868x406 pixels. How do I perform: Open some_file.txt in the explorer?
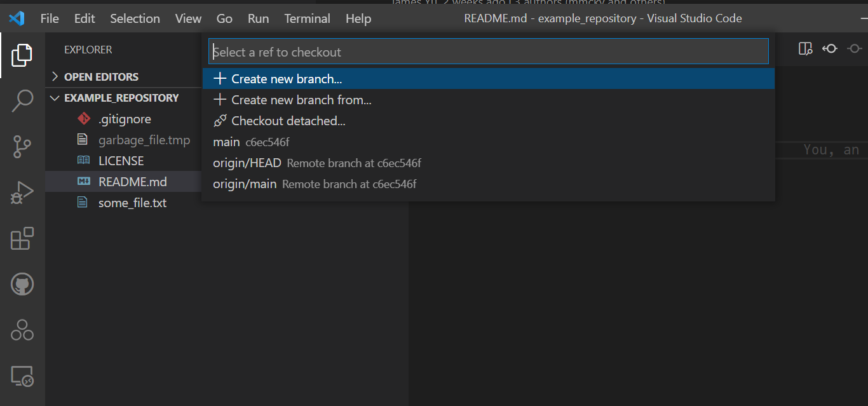[x=132, y=203]
